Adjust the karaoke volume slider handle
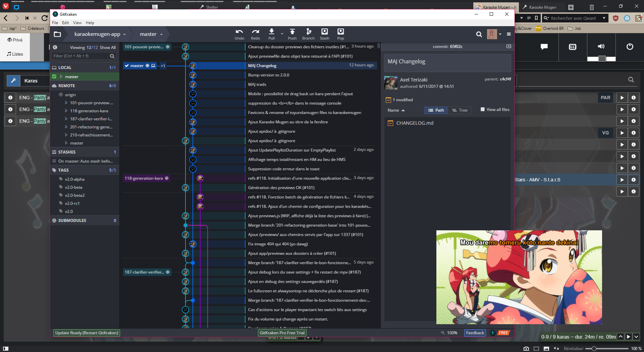The image size is (644, 352). (x=602, y=59)
